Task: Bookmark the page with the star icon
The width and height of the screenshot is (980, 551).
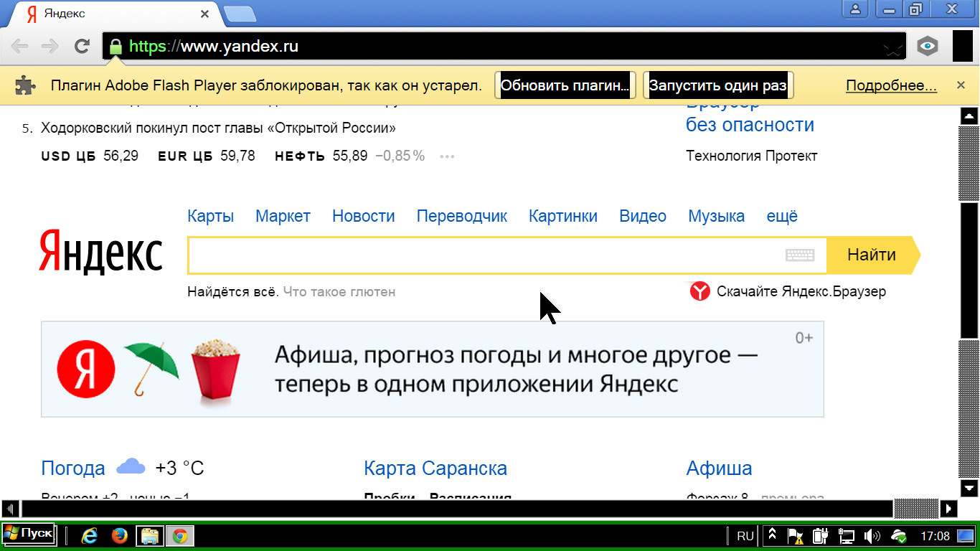Action: point(892,47)
